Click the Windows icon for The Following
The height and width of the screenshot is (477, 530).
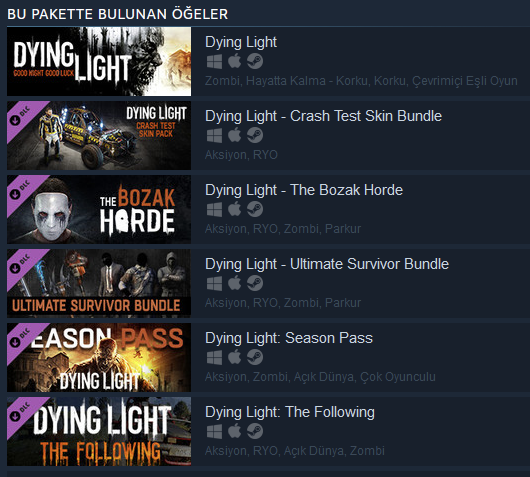click(x=214, y=432)
